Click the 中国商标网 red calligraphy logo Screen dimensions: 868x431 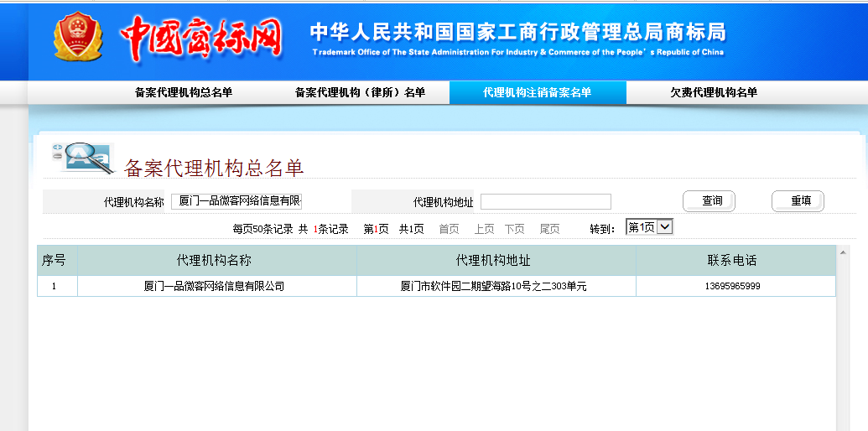point(200,39)
